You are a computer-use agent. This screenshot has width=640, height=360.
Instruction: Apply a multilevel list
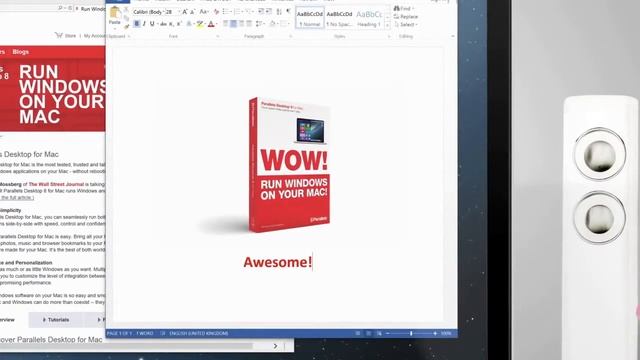[249, 12]
